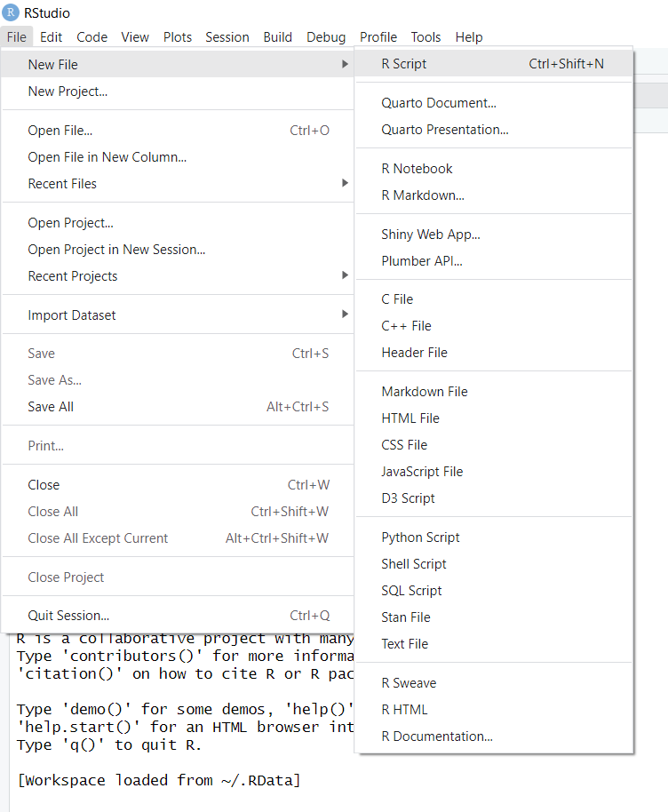
Task: Select Open File in New Column...
Action: pyautogui.click(x=178, y=157)
